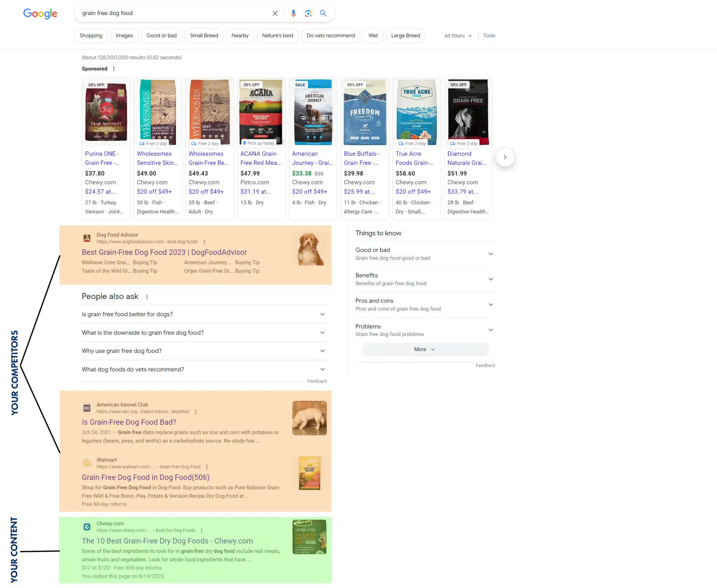Click the Google Search magnifying glass icon
717x588 pixels.
click(323, 13)
